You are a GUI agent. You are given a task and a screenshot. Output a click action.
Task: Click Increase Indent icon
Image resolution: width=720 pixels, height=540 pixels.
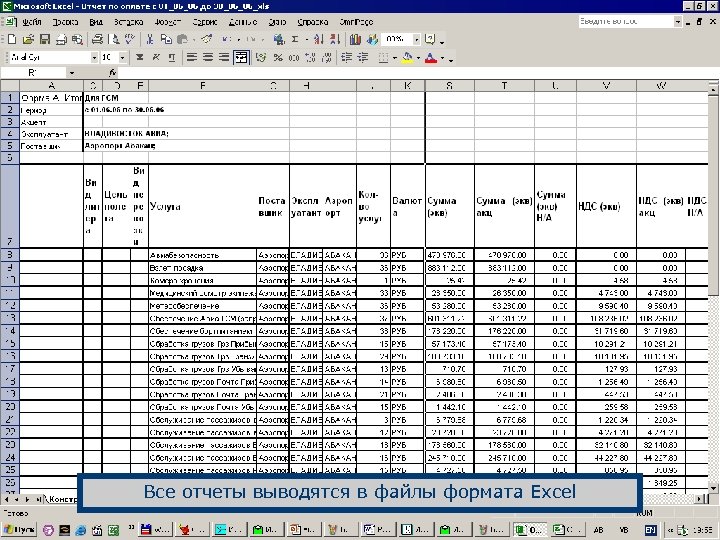pyautogui.click(x=363, y=57)
